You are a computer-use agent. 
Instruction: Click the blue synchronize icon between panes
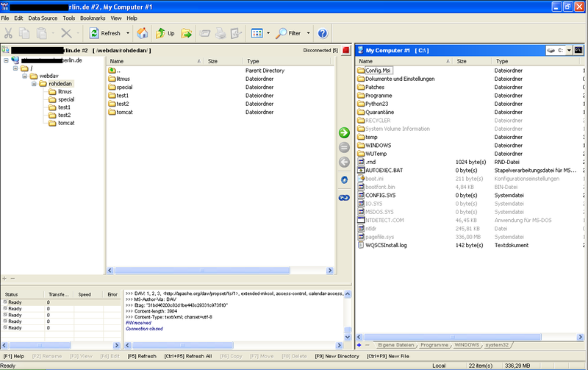(x=344, y=179)
